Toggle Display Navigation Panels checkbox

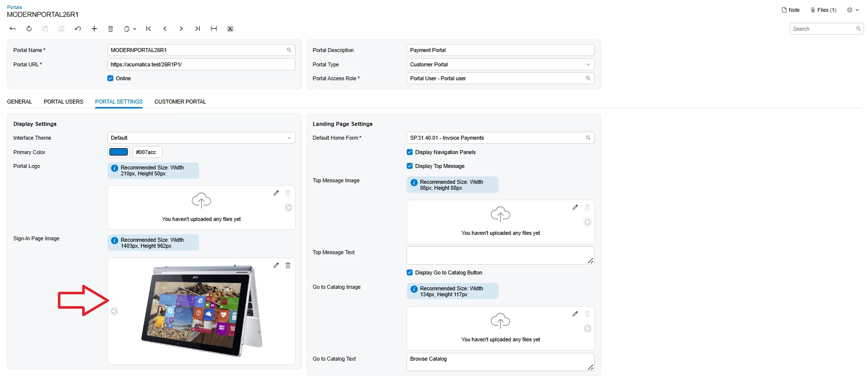point(409,152)
